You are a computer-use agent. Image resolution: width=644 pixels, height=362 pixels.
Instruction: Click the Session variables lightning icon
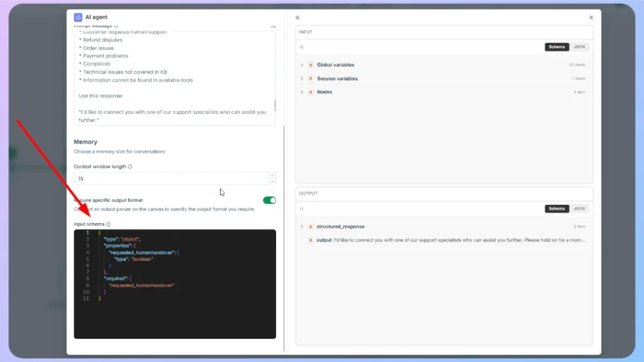pyautogui.click(x=311, y=79)
